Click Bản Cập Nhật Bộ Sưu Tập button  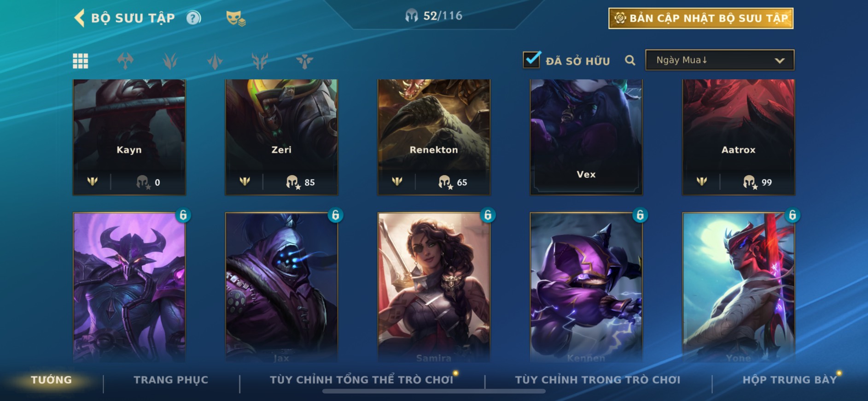pos(701,18)
